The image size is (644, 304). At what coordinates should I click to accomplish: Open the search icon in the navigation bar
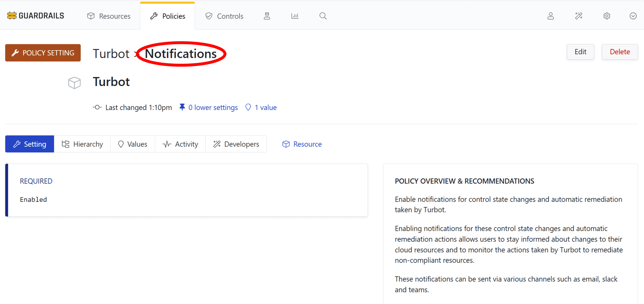pyautogui.click(x=323, y=16)
